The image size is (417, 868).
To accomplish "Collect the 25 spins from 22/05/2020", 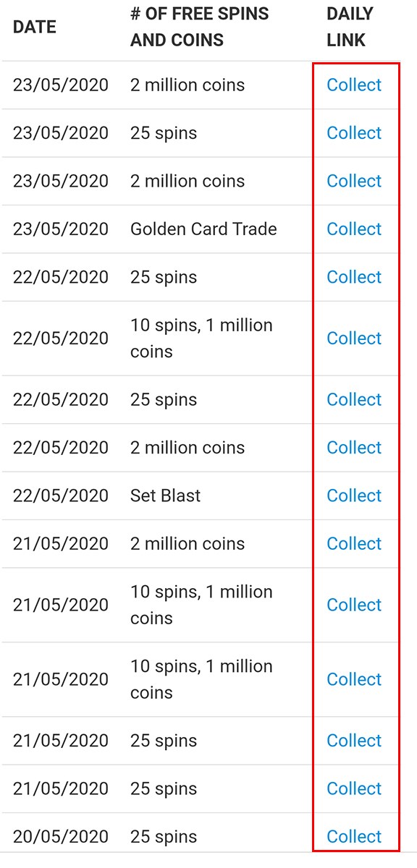I will (x=354, y=277).
